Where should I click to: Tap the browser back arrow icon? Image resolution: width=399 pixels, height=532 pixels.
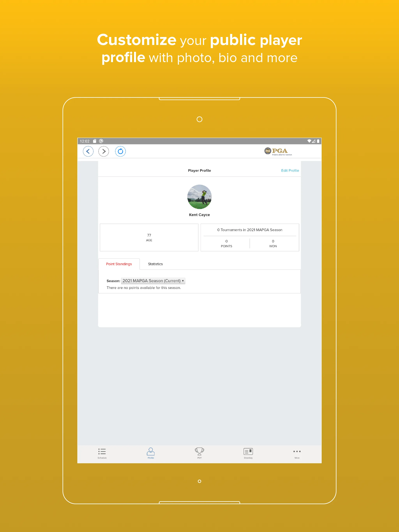pyautogui.click(x=88, y=151)
